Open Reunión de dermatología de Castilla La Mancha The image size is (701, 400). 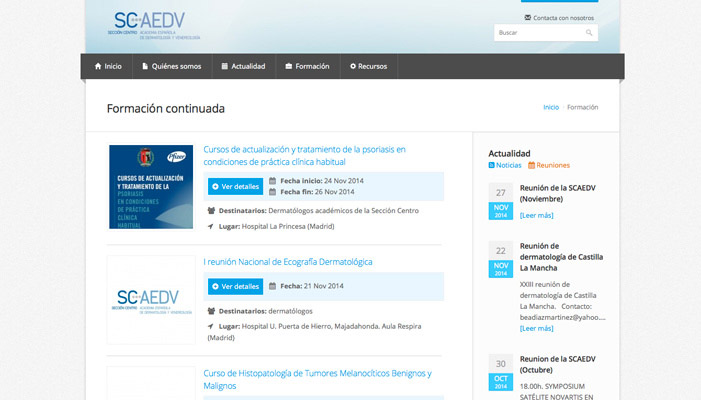(561, 257)
